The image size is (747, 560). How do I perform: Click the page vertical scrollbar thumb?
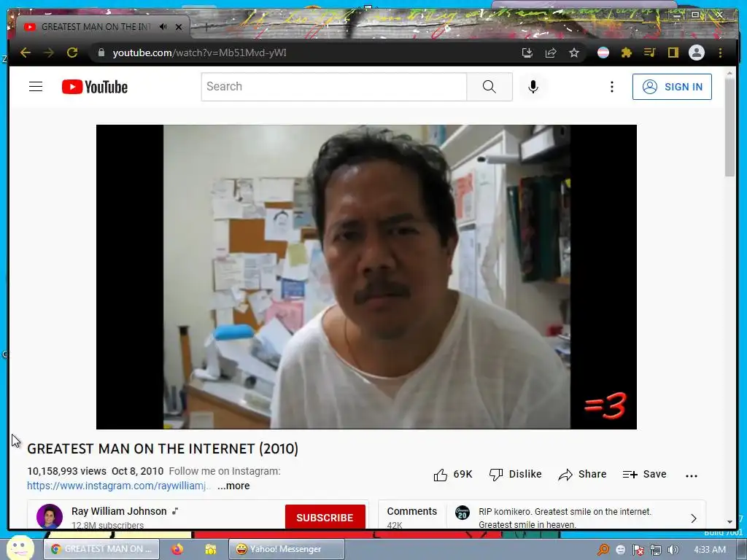(x=729, y=127)
